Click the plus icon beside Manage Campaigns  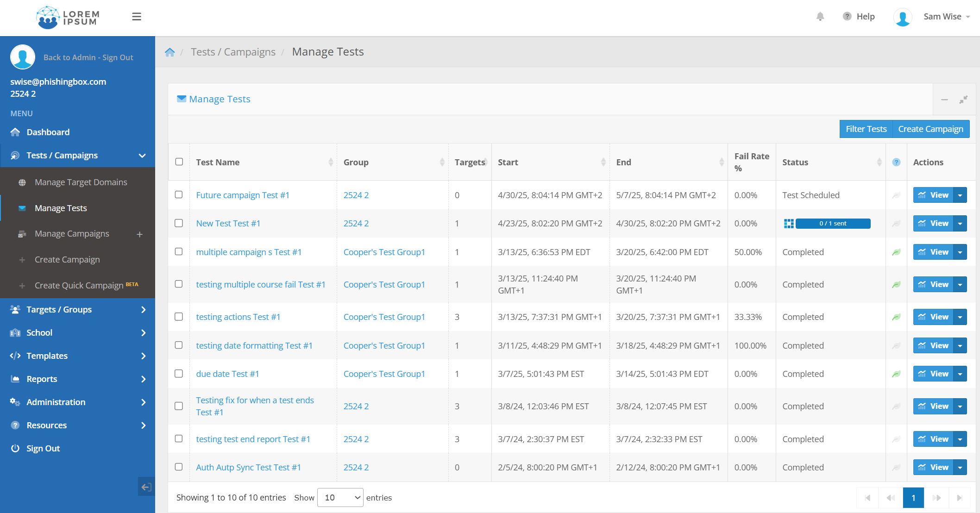click(x=139, y=234)
